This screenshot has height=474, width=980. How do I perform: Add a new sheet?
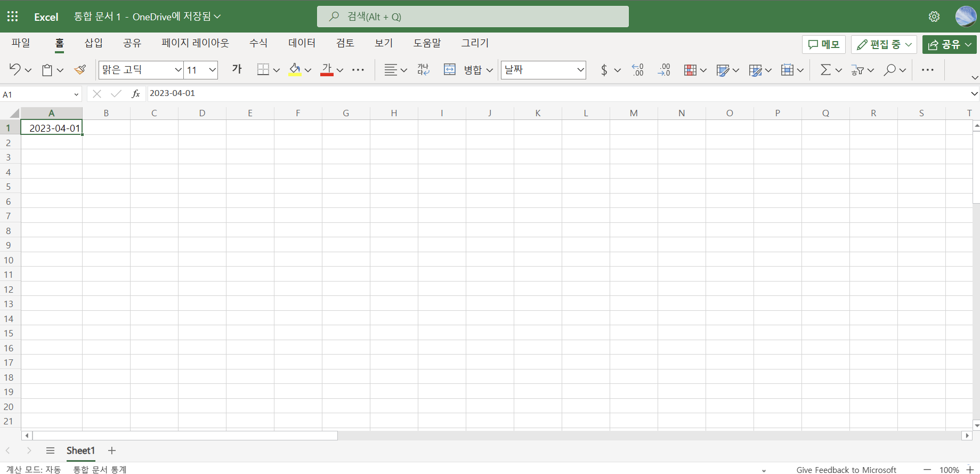[x=112, y=451]
